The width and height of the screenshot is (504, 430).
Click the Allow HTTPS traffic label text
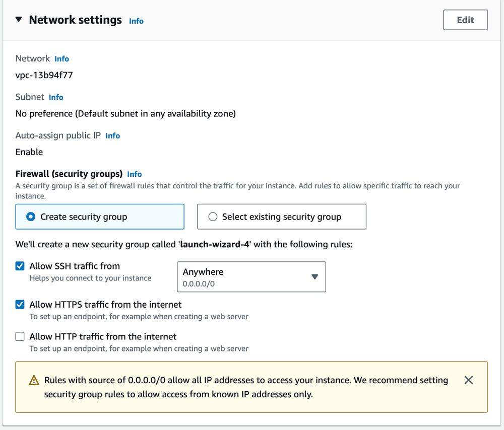105,305
